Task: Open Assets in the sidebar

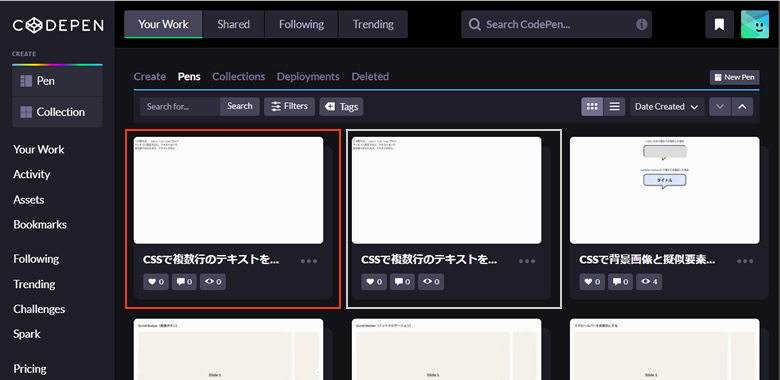Action: pos(29,200)
